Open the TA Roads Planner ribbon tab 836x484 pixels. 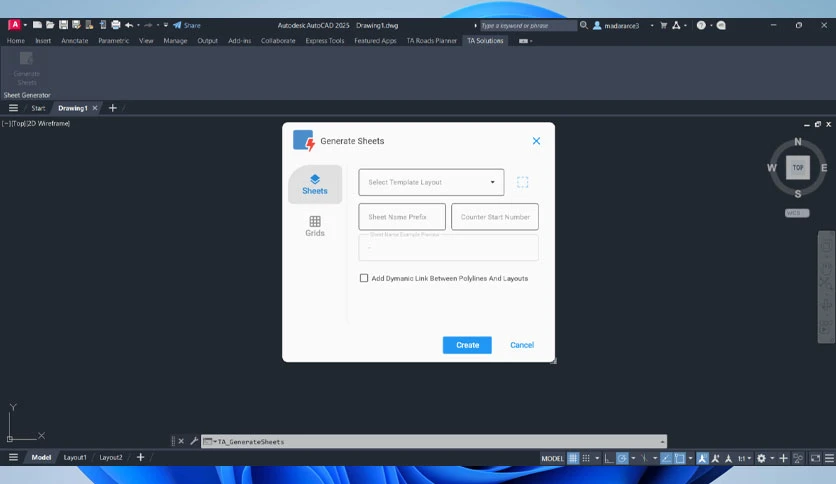coord(431,41)
